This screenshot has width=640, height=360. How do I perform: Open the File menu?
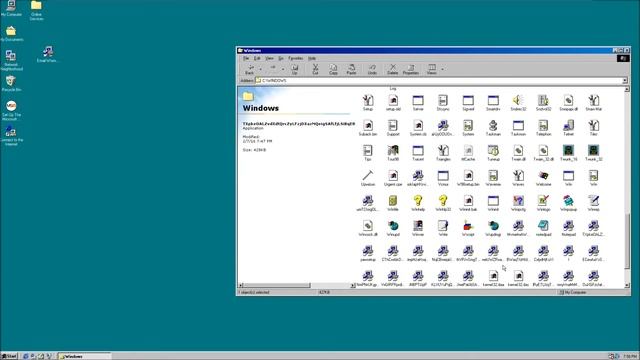tap(246, 58)
